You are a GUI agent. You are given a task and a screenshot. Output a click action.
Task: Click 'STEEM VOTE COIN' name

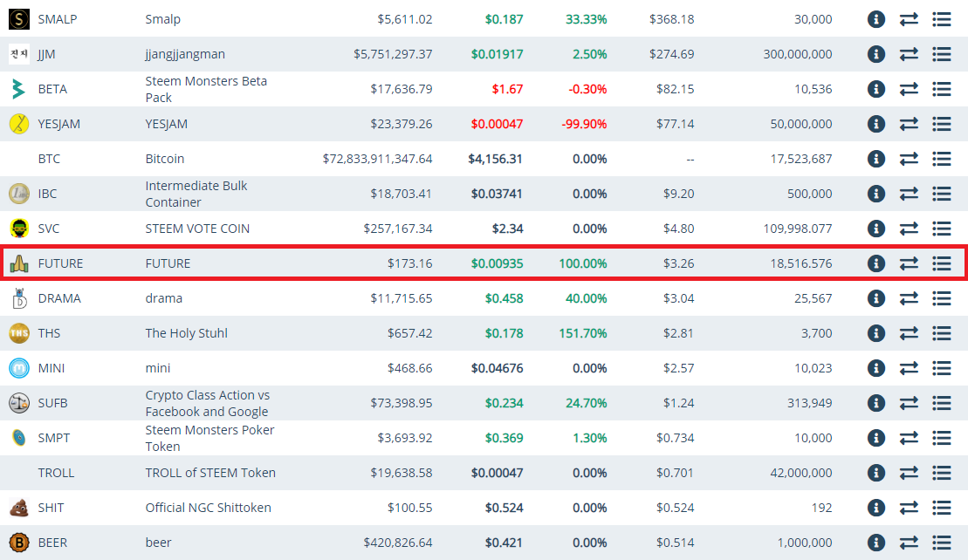point(197,229)
